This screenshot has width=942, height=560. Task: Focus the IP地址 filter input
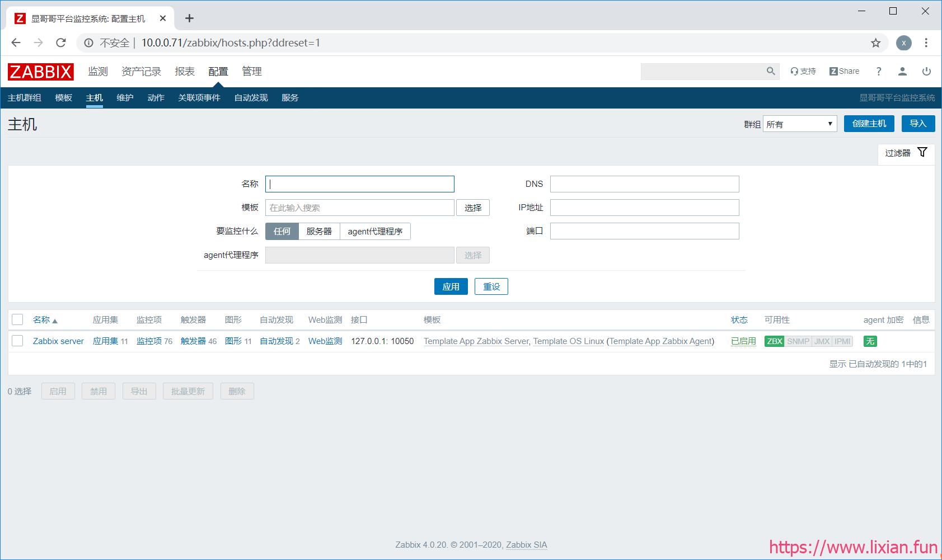[x=645, y=208]
